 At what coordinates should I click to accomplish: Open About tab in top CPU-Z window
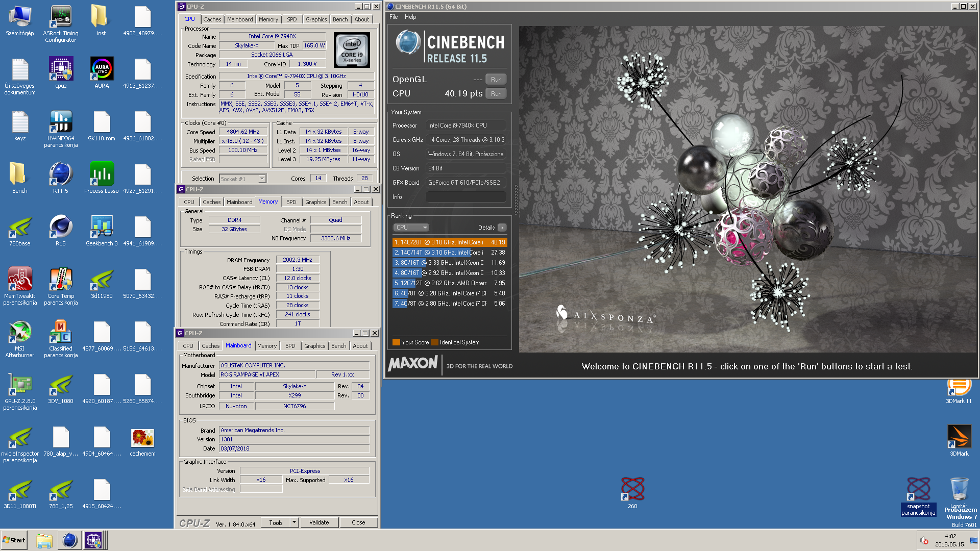[362, 19]
